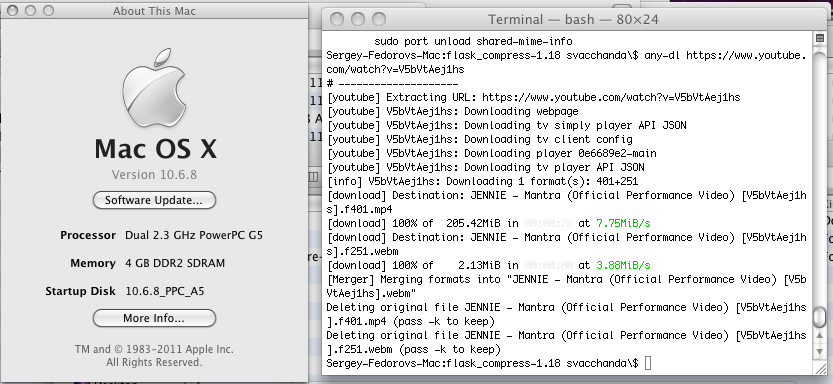The height and width of the screenshot is (384, 833).
Task: Click the green '3.88MiB/s' speed value
Action: tap(623, 265)
